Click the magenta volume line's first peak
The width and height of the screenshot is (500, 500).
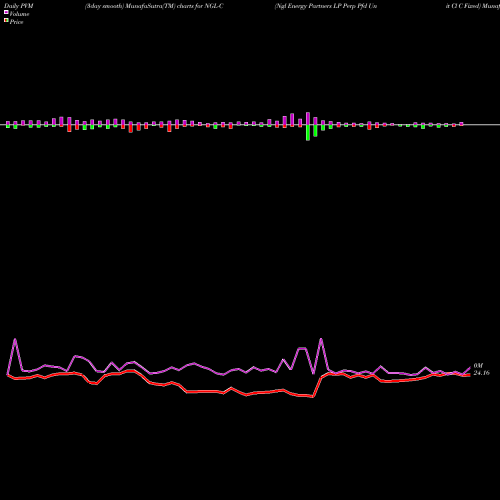(15, 339)
